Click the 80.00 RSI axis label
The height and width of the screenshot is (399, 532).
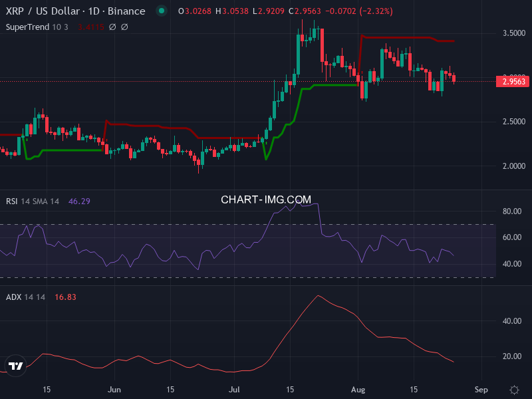512,211
